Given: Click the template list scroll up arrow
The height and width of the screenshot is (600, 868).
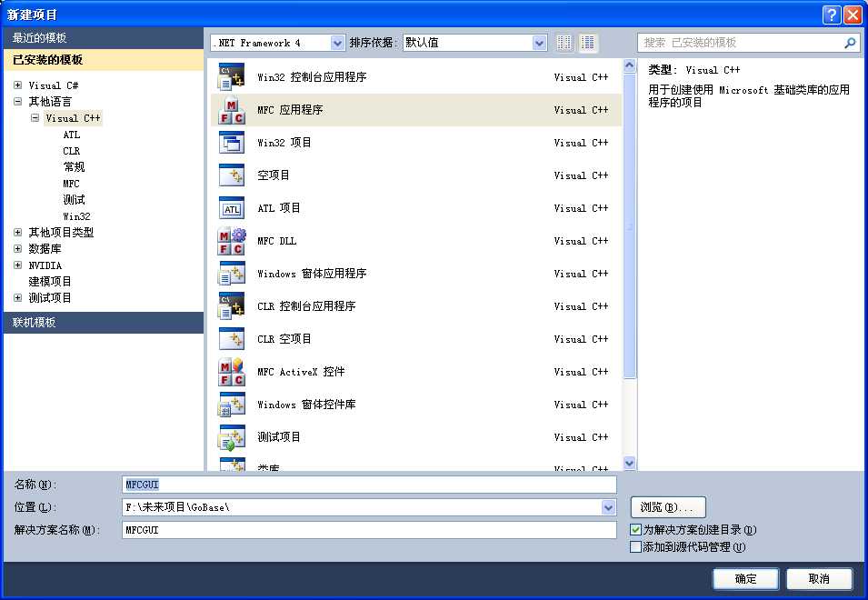Looking at the screenshot, I should (629, 65).
